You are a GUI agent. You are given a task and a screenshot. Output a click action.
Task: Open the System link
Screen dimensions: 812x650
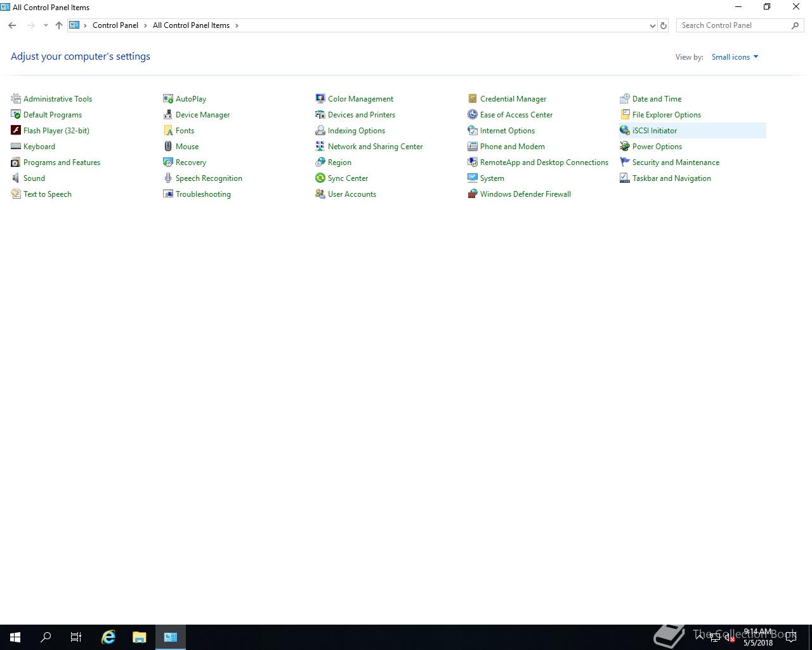pos(492,178)
